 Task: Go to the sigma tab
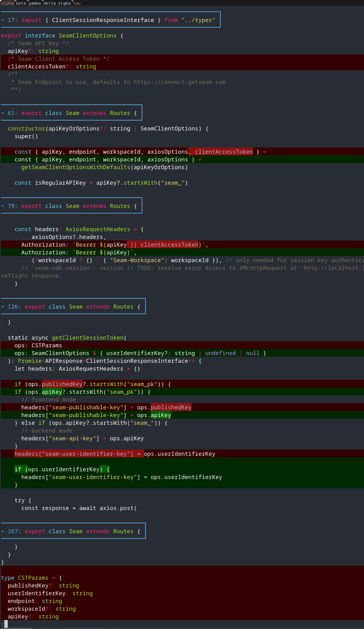click(64, 3)
